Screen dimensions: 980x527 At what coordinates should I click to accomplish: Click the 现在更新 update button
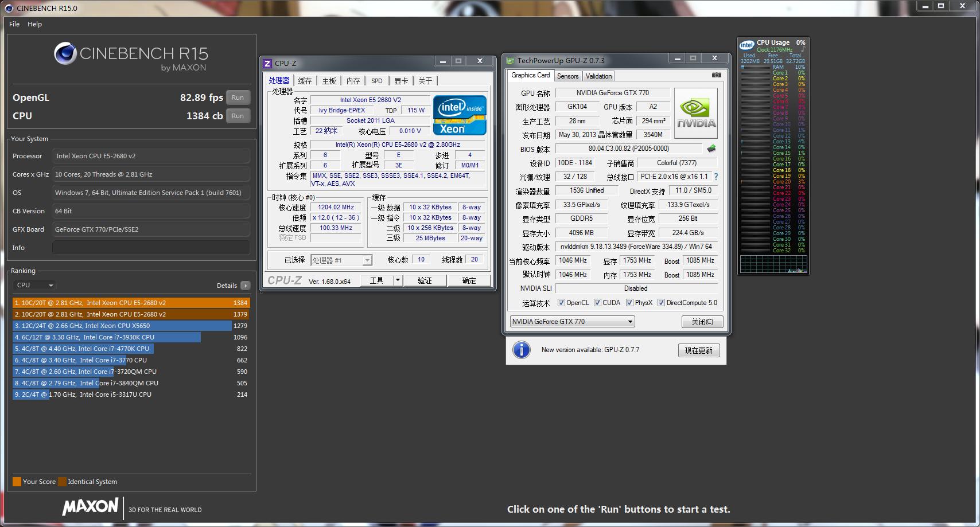click(699, 350)
